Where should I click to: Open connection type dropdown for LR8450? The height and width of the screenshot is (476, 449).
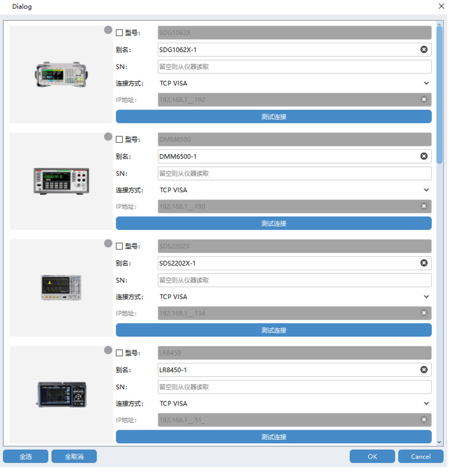coord(426,404)
